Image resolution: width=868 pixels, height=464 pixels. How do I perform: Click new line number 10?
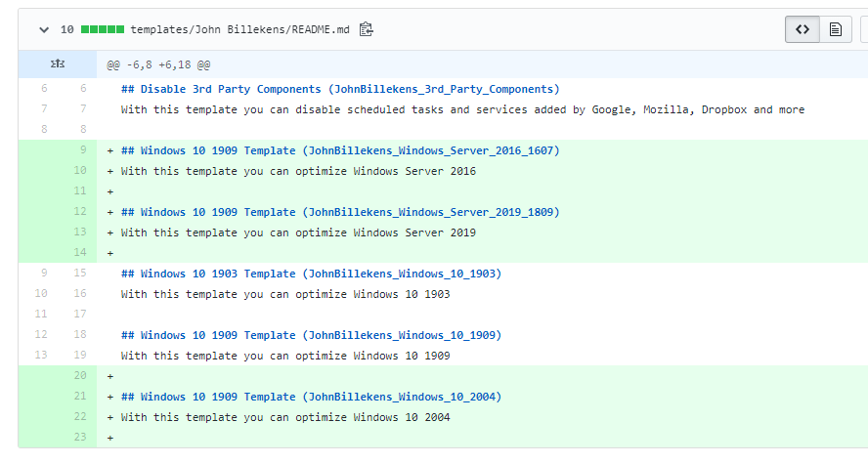[x=80, y=170]
